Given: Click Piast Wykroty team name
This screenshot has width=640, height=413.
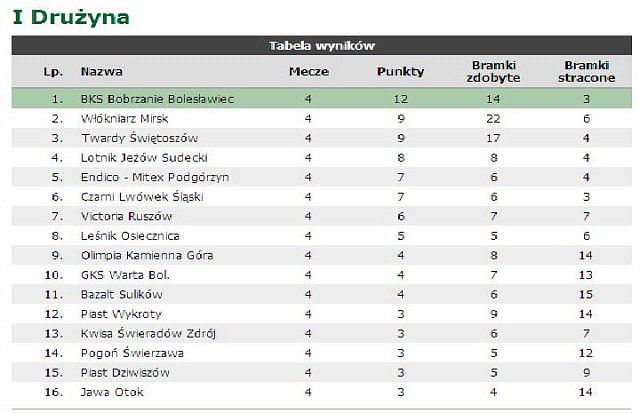Looking at the screenshot, I should click(121, 314).
